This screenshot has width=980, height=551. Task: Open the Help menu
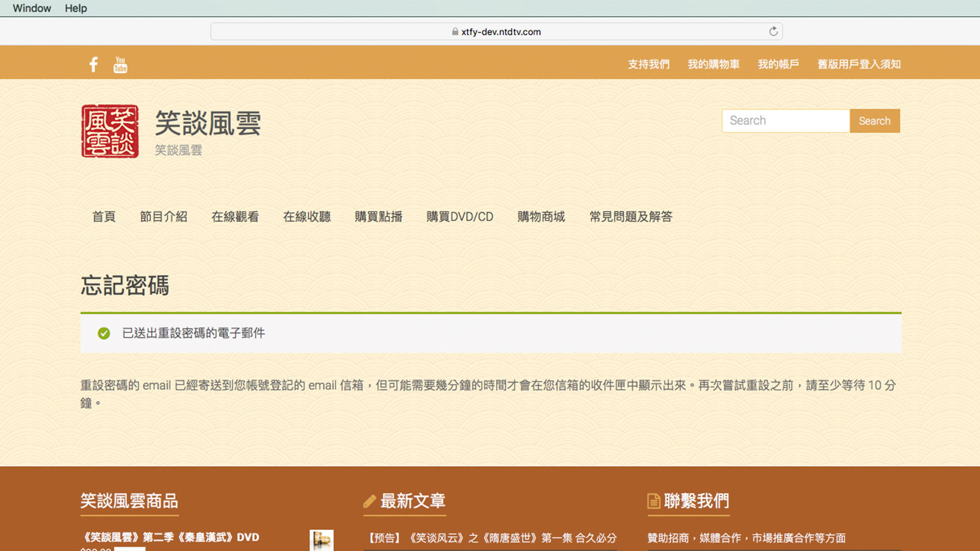76,8
